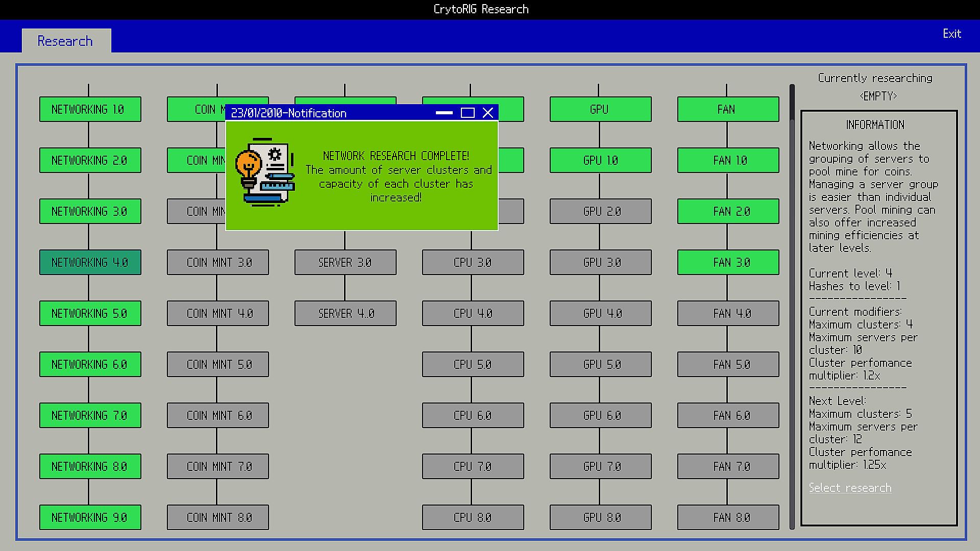The height and width of the screenshot is (551, 980).
Task: Select the CPU 5.0 research node
Action: pyautogui.click(x=473, y=364)
